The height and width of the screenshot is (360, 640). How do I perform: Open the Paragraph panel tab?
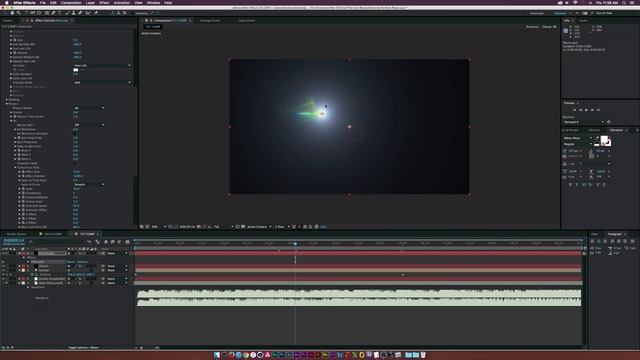pos(615,234)
